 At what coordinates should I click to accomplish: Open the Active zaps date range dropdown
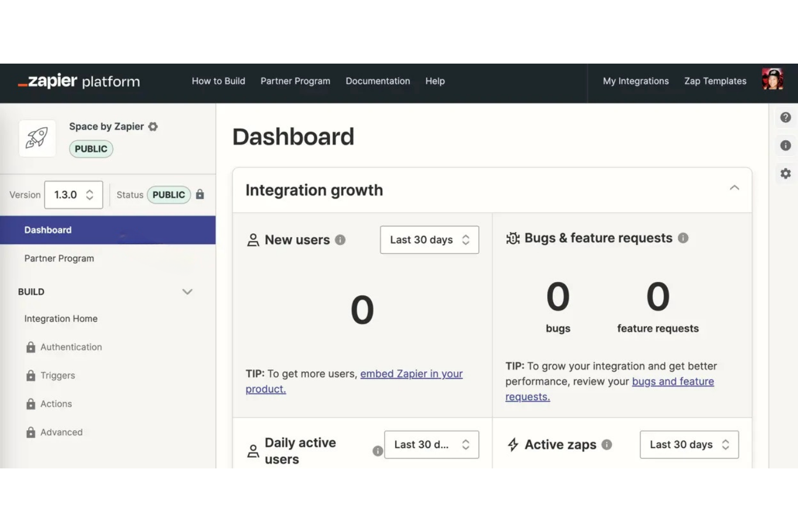689,445
